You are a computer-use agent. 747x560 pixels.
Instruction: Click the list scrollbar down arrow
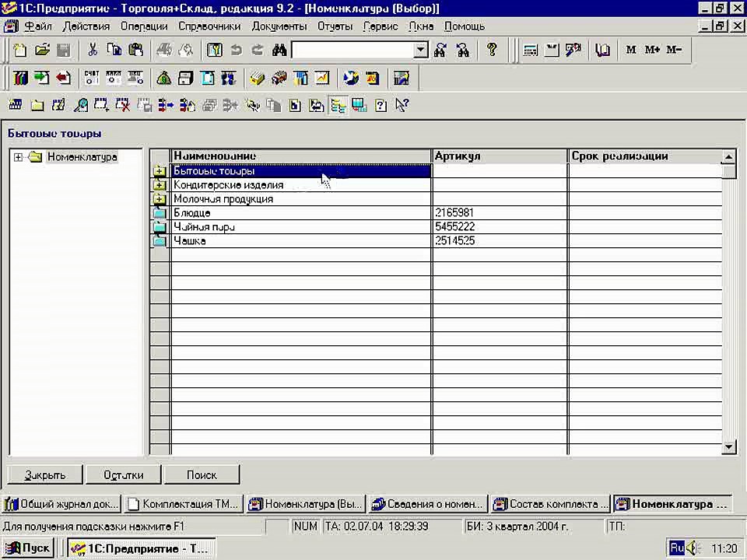pyautogui.click(x=729, y=446)
